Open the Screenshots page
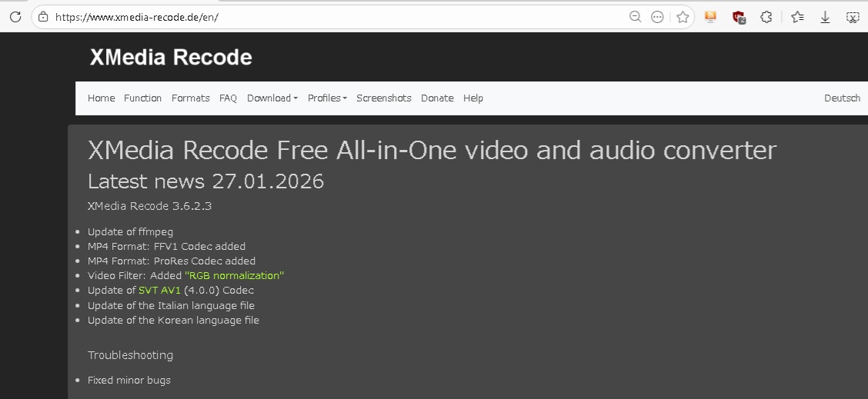The width and height of the screenshot is (868, 399). pyautogui.click(x=384, y=98)
